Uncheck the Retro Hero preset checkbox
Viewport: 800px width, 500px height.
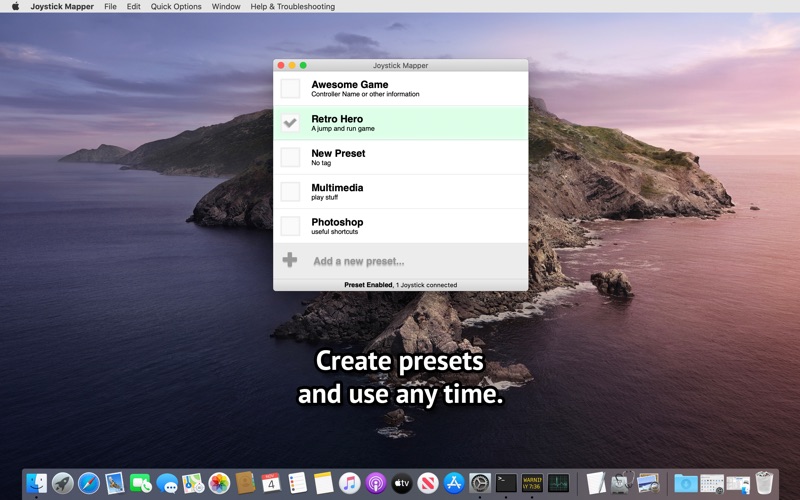click(290, 123)
